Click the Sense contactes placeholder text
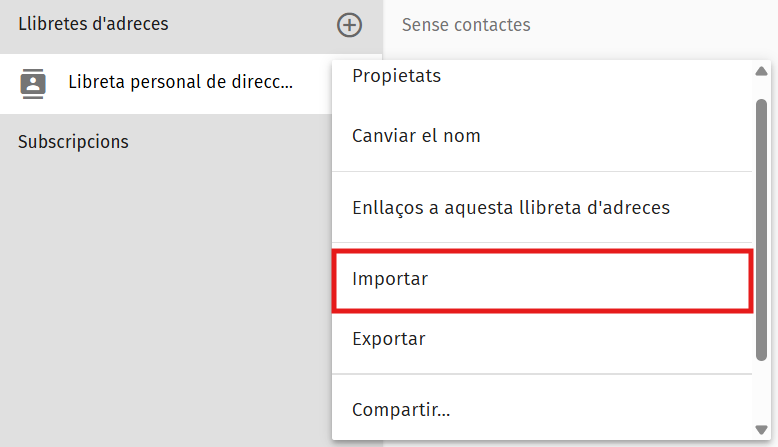 click(x=466, y=25)
